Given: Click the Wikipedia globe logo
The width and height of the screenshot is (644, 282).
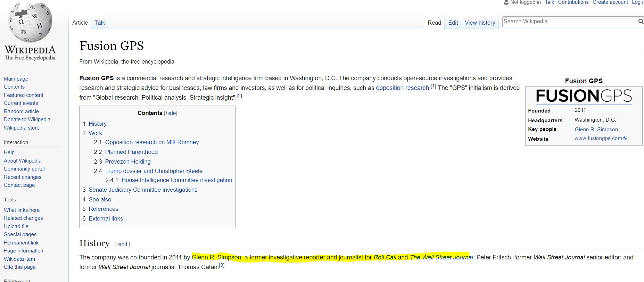Looking at the screenshot, I should tap(30, 23).
